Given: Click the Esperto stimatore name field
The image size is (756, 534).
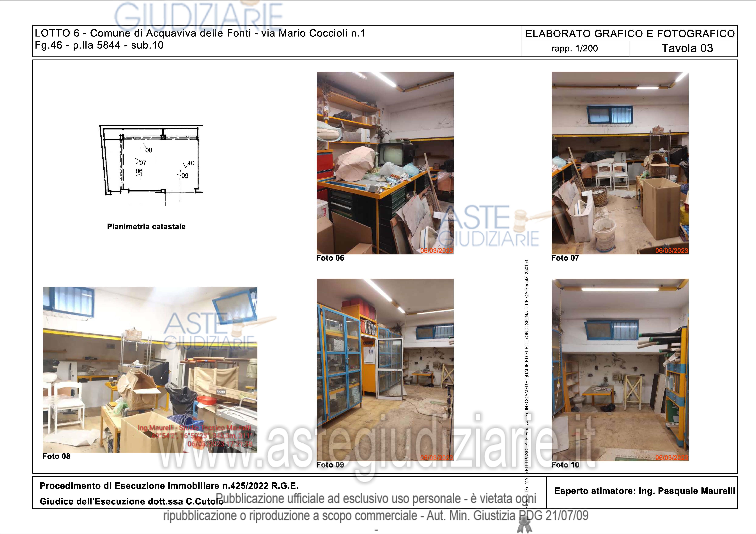Looking at the screenshot, I should click(644, 491).
